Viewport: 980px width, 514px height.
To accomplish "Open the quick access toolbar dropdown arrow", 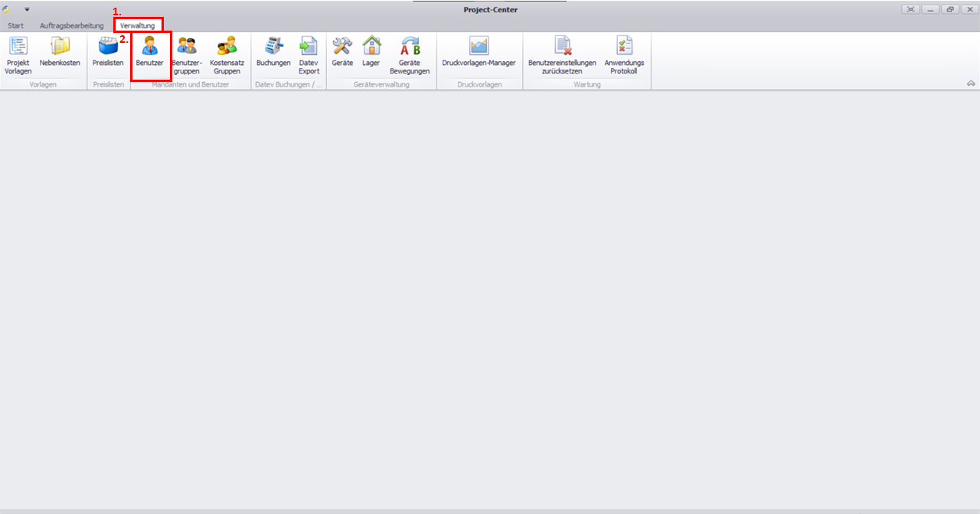I will click(x=27, y=9).
